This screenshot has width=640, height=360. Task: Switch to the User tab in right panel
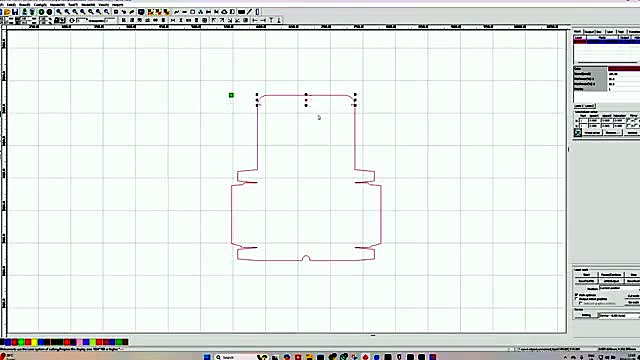(610, 31)
